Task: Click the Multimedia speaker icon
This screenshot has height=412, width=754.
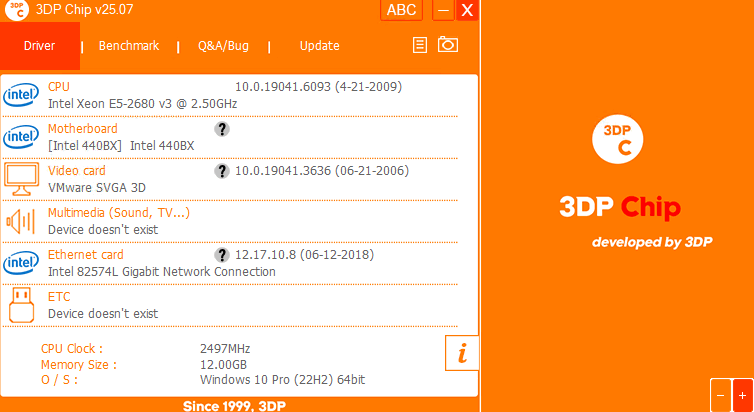Action: point(20,222)
